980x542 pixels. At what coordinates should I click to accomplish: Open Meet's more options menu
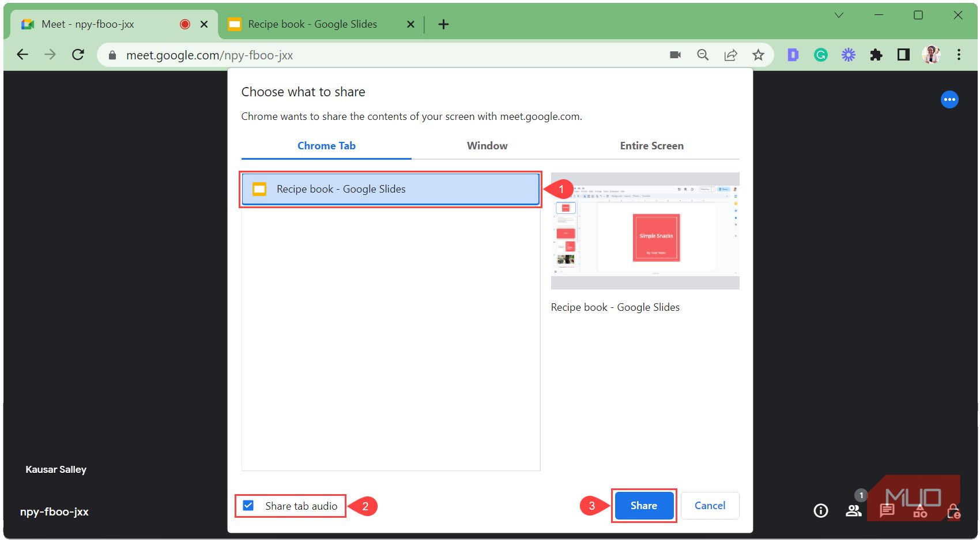point(949,99)
